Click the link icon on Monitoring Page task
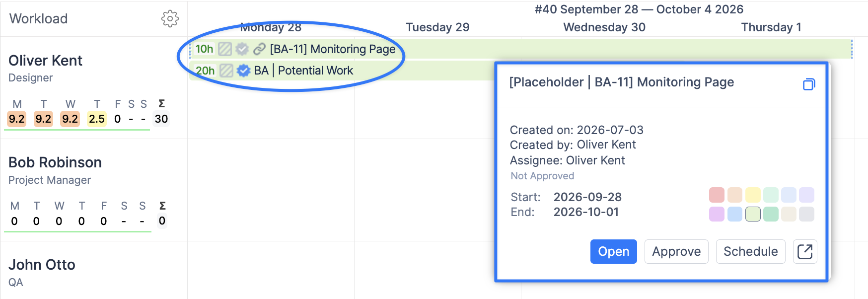Viewport: 868px width, 299px height. coord(259,49)
